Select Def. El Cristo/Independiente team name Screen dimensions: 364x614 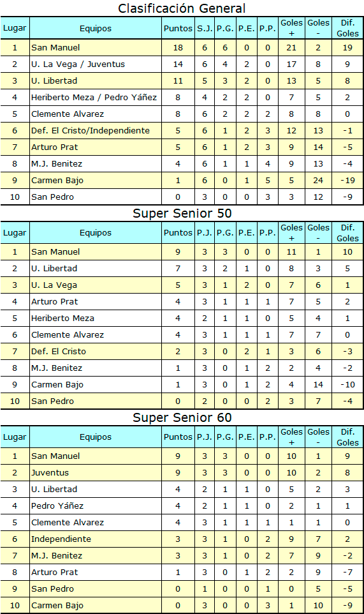(x=91, y=130)
